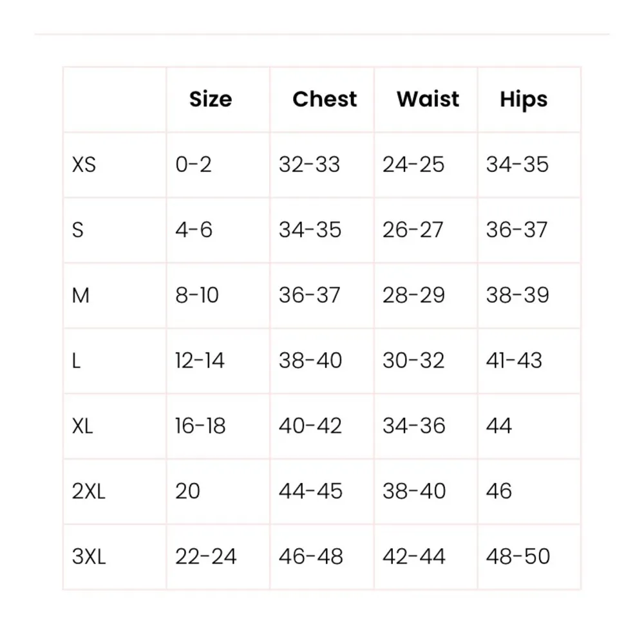Image resolution: width=644 pixels, height=644 pixels.
Task: Click the 2XL row label
Action: [x=89, y=491]
